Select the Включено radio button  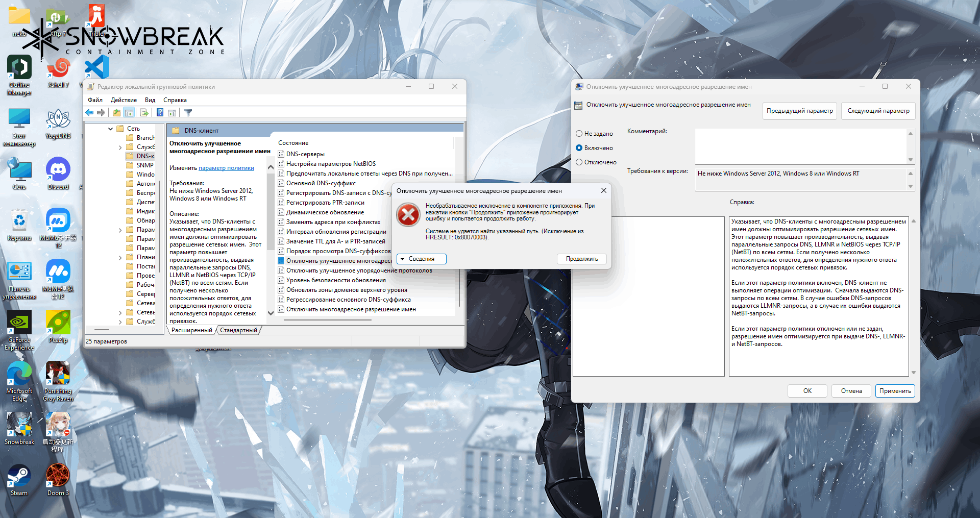click(x=579, y=148)
